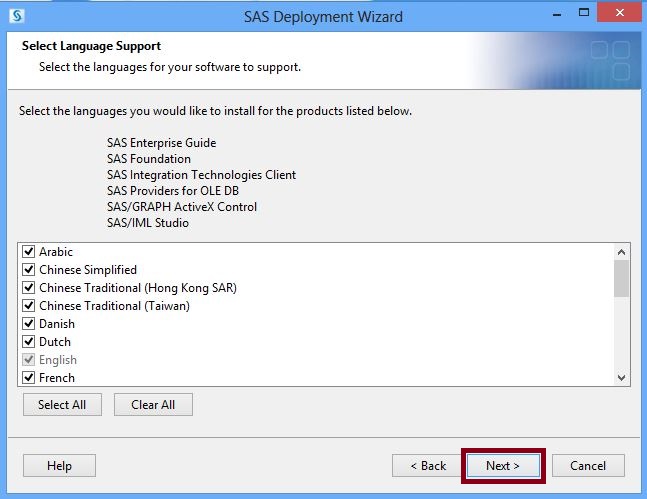The height and width of the screenshot is (499, 647).
Task: Click the greyed English checkbox
Action: [x=28, y=359]
